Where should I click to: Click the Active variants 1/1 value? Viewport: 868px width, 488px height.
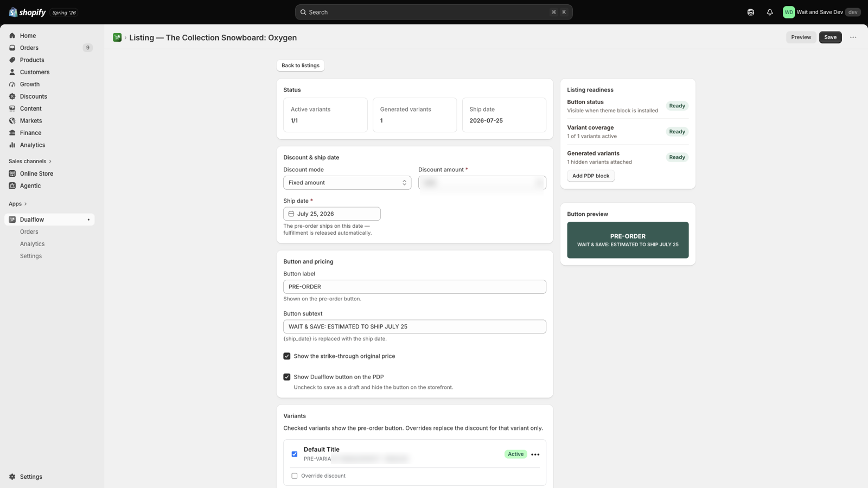(x=295, y=121)
